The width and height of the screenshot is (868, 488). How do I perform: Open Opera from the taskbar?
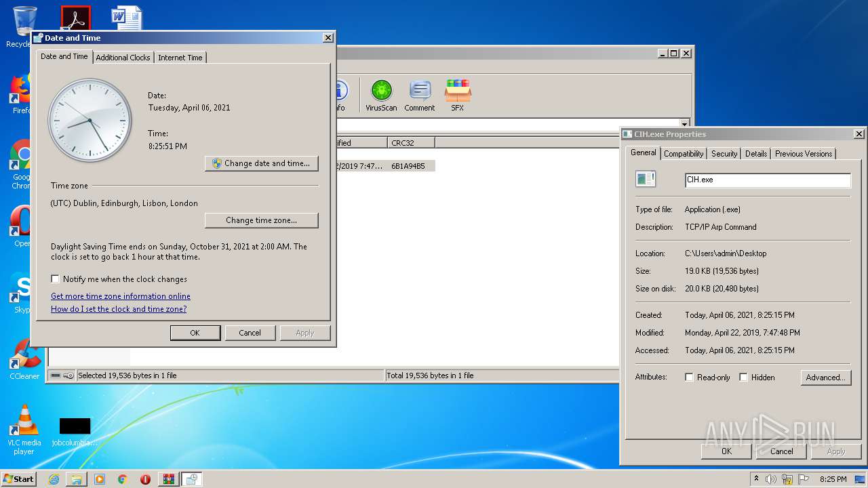click(x=145, y=479)
